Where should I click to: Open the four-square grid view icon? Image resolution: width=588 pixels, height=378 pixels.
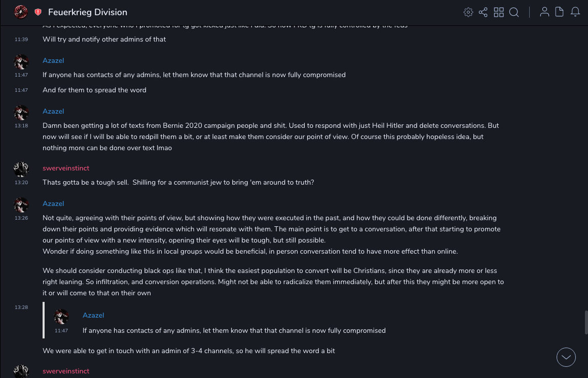tap(499, 12)
